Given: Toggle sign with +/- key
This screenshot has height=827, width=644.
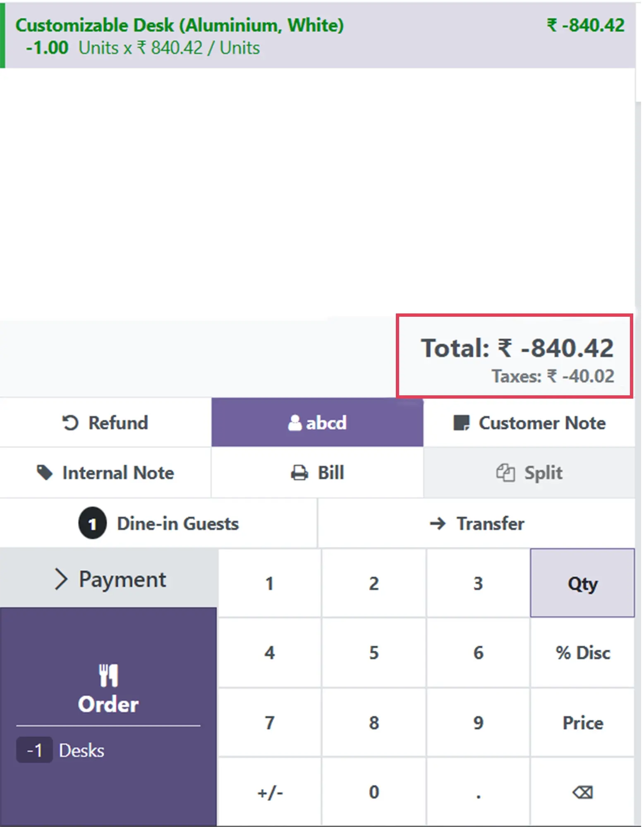Looking at the screenshot, I should click(270, 792).
